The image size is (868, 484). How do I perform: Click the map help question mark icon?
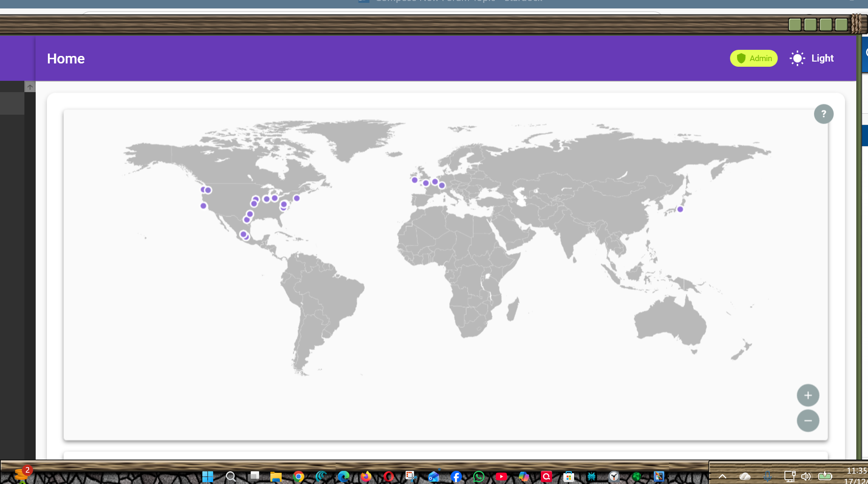pyautogui.click(x=823, y=114)
